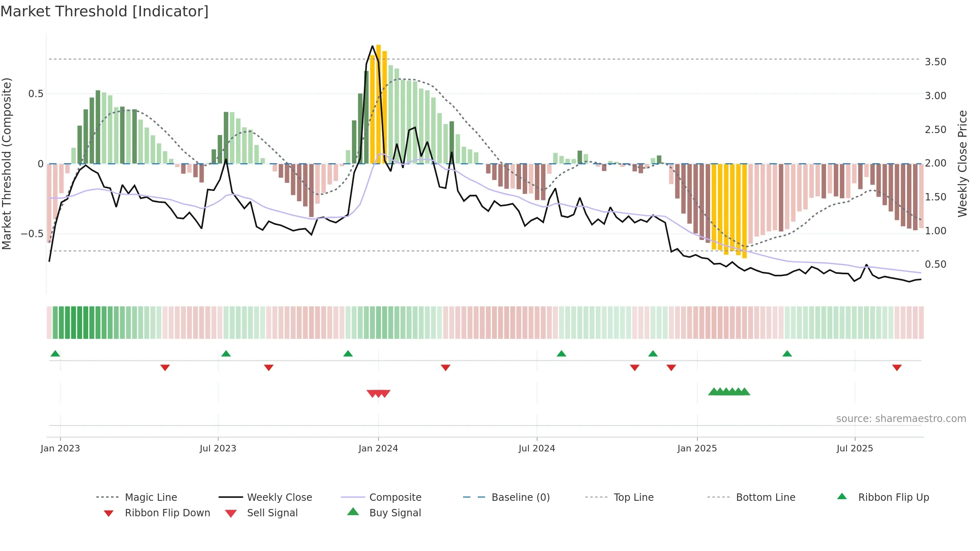
Task: Click the Ribbon Flip Up marker between Jan and Jul 2025
Action: coord(787,353)
